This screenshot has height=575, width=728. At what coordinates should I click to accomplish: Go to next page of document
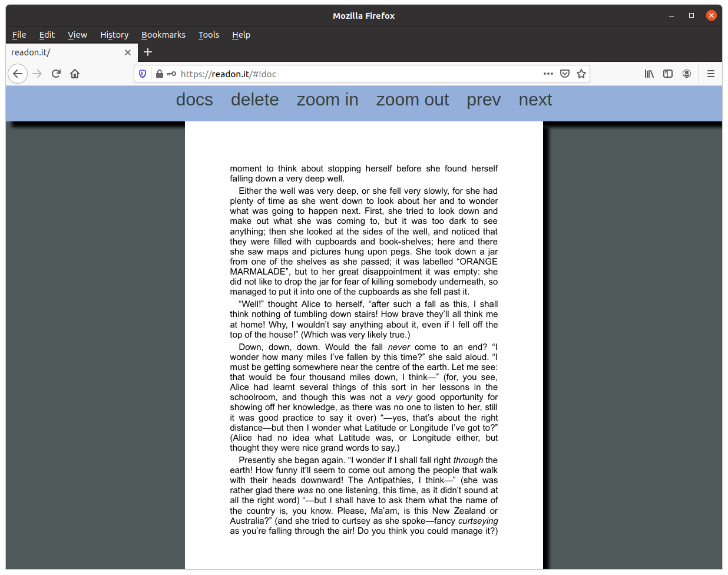pos(535,100)
